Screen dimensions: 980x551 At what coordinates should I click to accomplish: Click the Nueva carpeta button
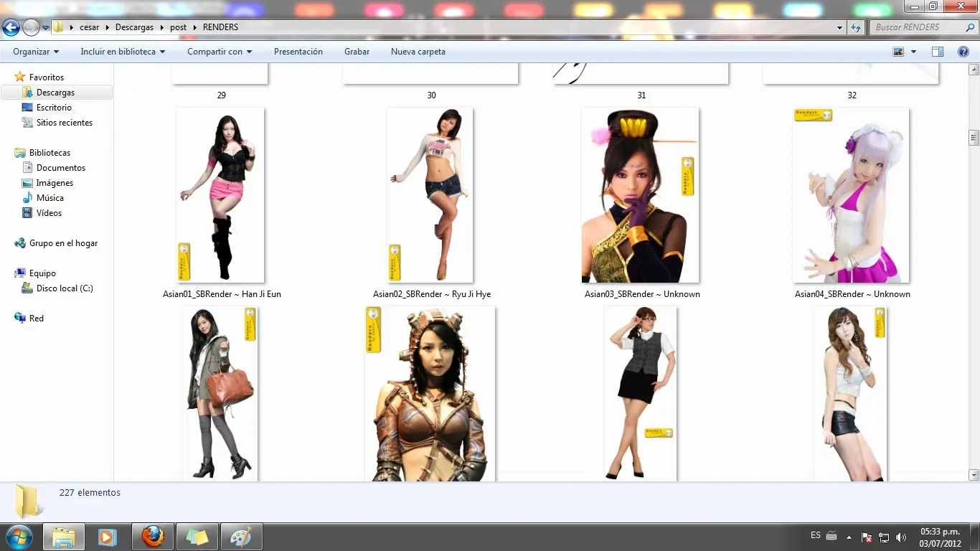coord(418,52)
